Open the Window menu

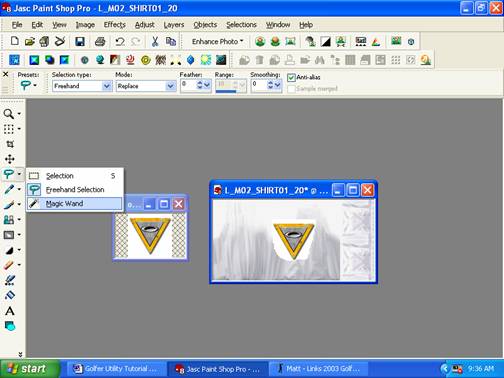tap(278, 25)
